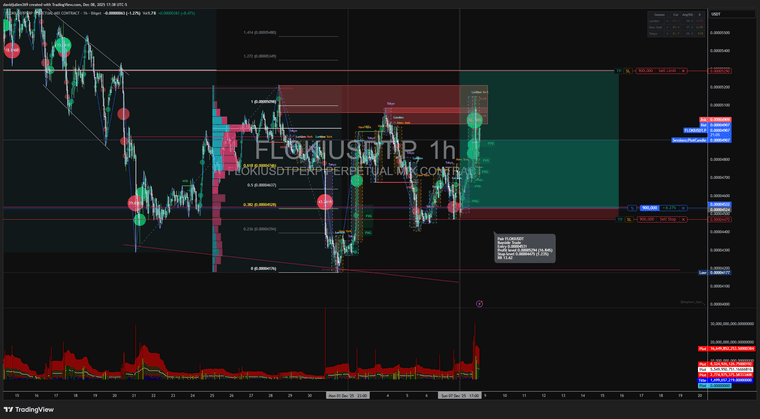Click SL button on Sell Limit order

[x=627, y=71]
